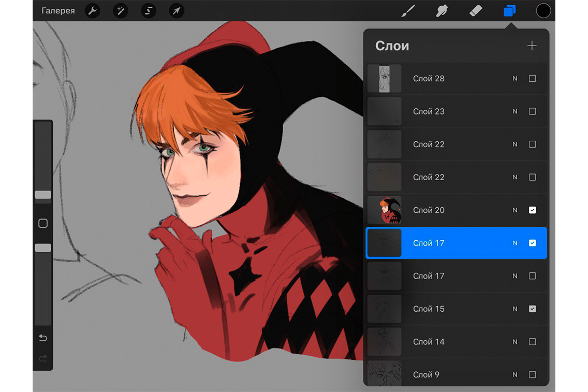
Task: Select the Слой 9 layer row
Action: pyautogui.click(x=445, y=374)
